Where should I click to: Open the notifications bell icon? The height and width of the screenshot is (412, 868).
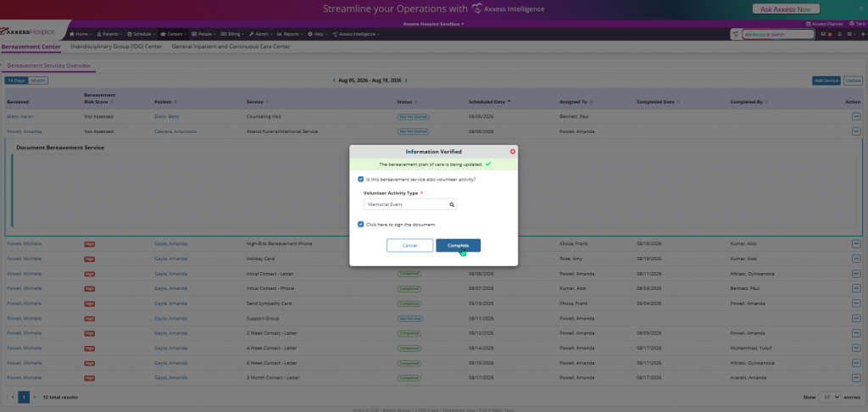pyautogui.click(x=840, y=34)
